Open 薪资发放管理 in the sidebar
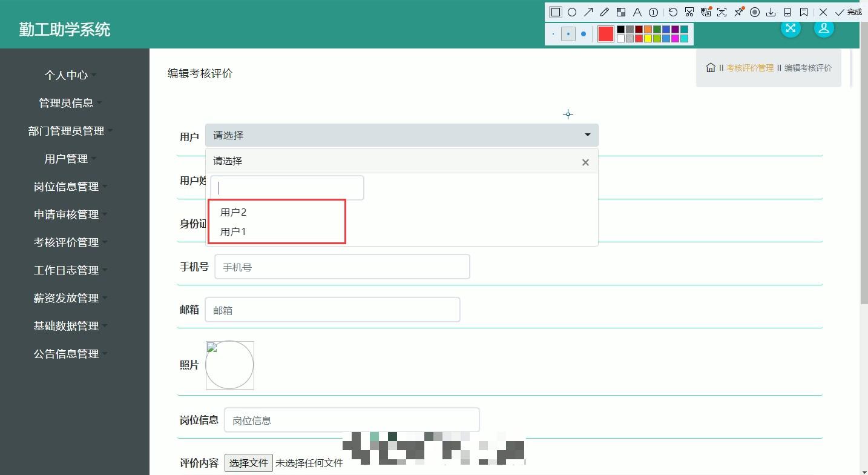The height and width of the screenshot is (475, 868). point(67,298)
